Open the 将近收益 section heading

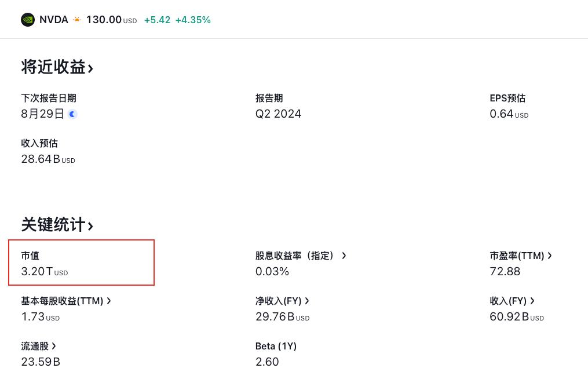click(x=57, y=67)
